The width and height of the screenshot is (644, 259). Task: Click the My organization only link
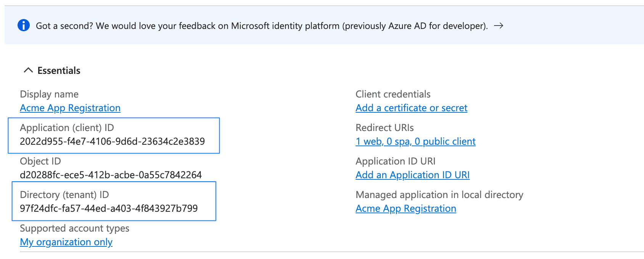pos(66,242)
